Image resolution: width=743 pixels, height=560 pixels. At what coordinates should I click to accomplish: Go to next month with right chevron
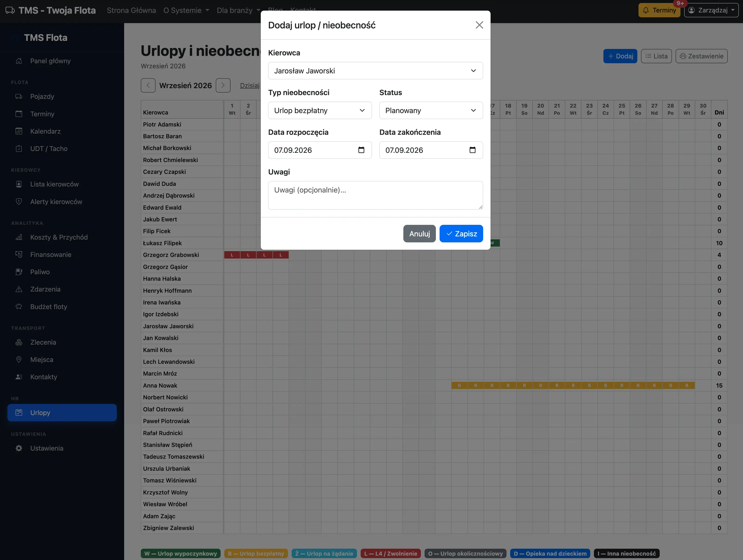coord(223,85)
